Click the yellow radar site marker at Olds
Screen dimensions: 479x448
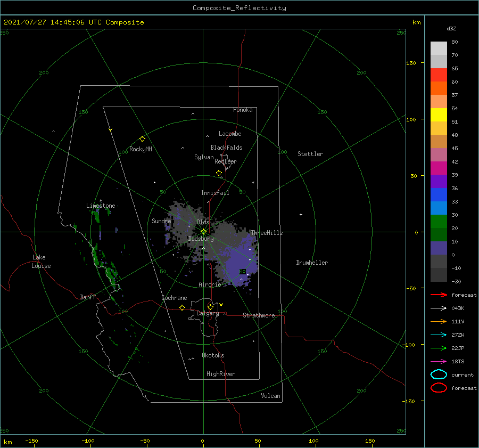(203, 232)
